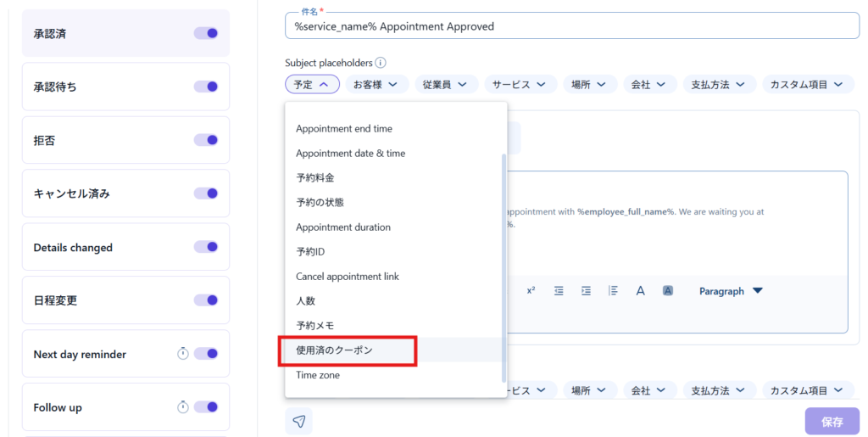Select 使用済のクーポン from the list

click(x=334, y=350)
